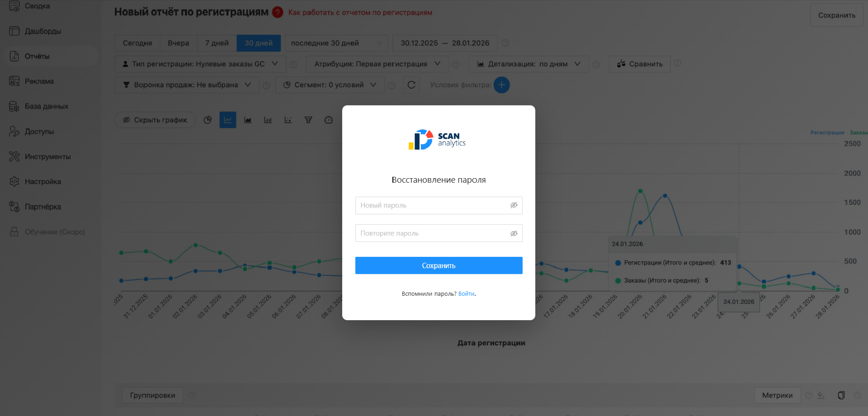
Task: Click the copy icon near Метрики
Action: 841,395
